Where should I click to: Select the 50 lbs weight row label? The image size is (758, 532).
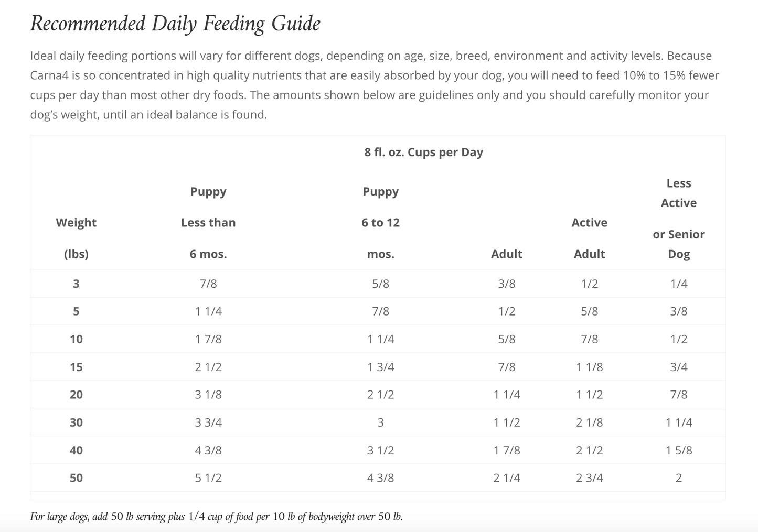click(x=76, y=477)
